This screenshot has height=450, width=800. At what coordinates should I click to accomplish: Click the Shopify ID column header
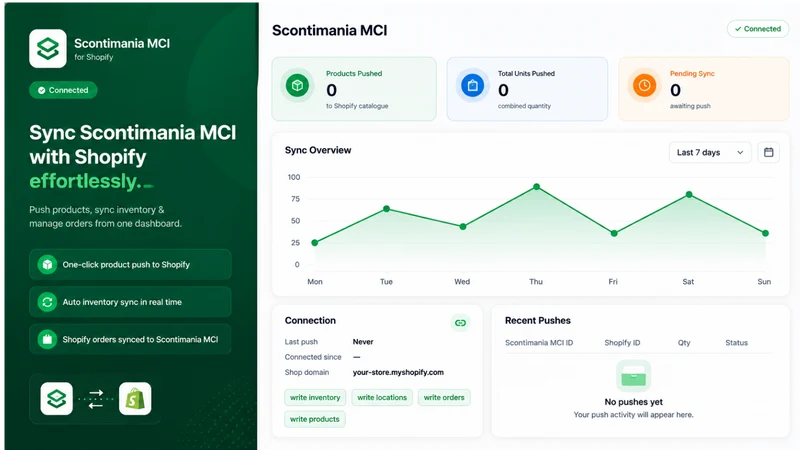[622, 343]
